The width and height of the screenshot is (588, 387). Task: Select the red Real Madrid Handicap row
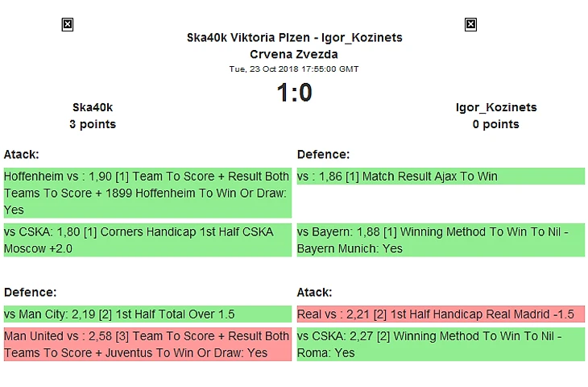point(441,314)
